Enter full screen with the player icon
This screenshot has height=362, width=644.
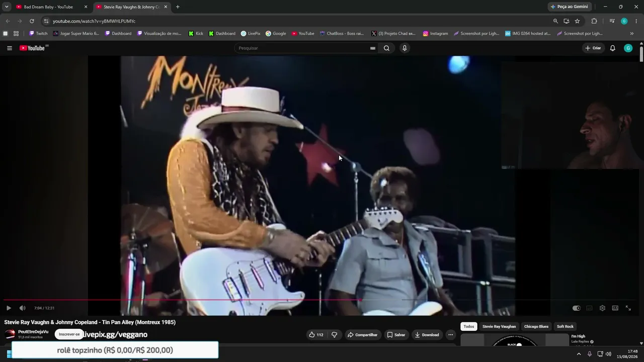[x=628, y=308]
